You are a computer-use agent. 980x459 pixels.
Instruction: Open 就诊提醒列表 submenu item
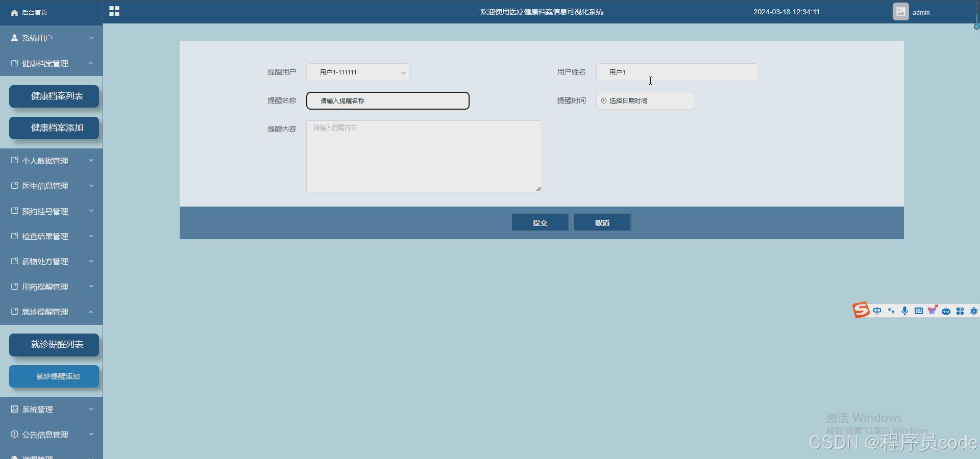pos(54,344)
